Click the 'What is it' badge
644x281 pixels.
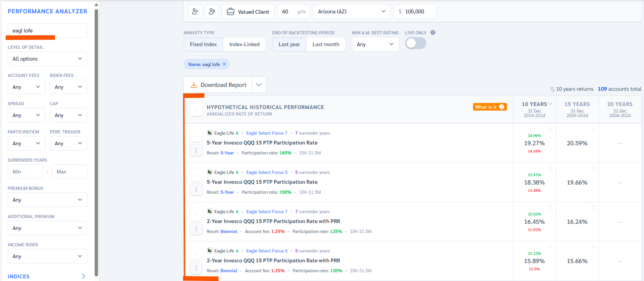click(490, 107)
